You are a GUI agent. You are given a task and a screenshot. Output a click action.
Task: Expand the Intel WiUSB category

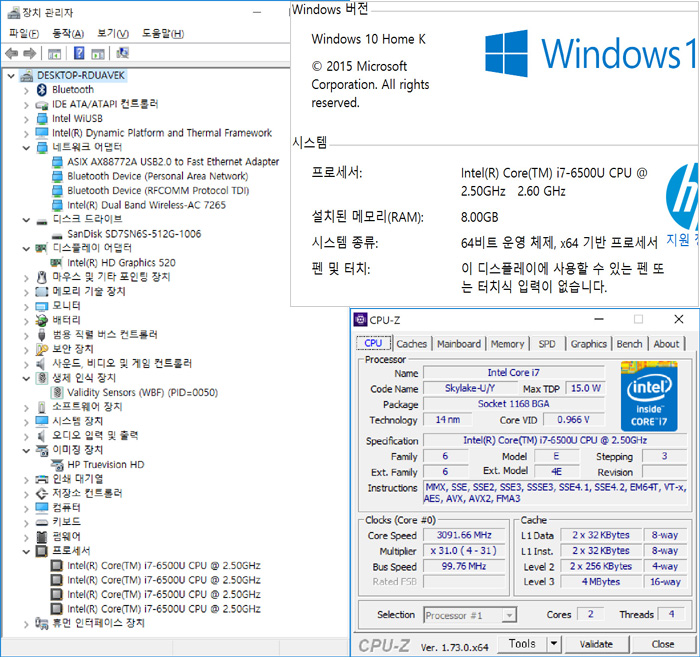point(26,118)
